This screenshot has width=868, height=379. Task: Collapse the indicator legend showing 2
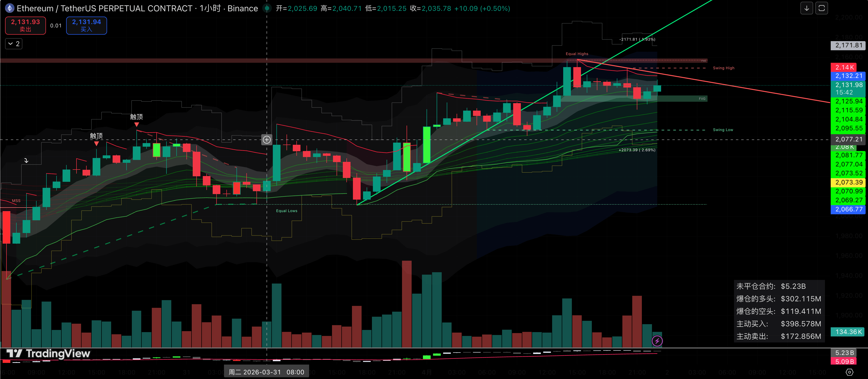tap(14, 44)
